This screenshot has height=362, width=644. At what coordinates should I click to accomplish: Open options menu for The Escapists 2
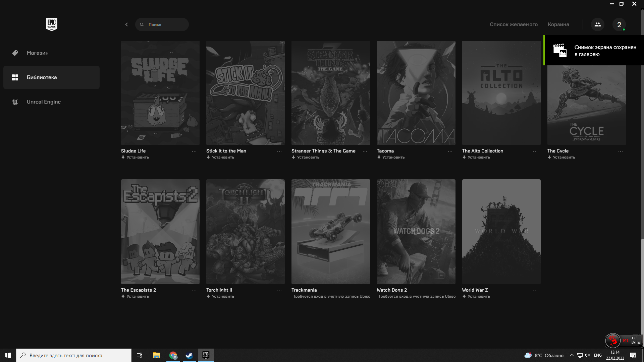pos(194,291)
